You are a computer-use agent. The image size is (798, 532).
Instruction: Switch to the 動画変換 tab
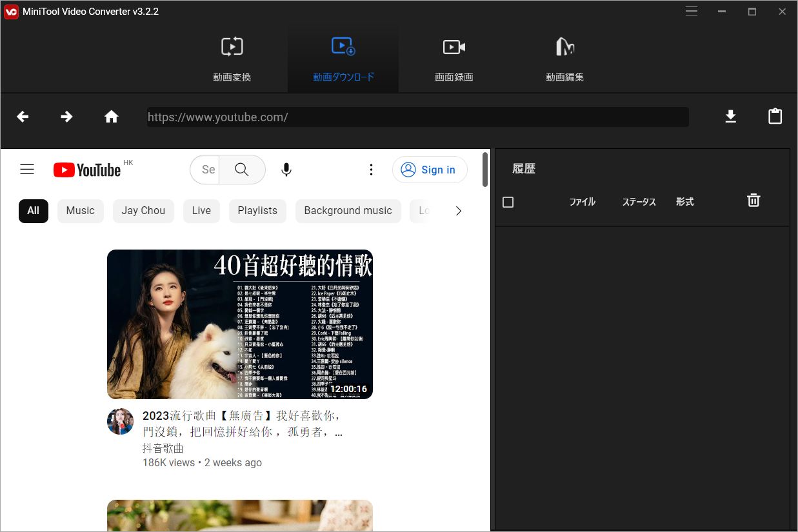click(x=232, y=58)
